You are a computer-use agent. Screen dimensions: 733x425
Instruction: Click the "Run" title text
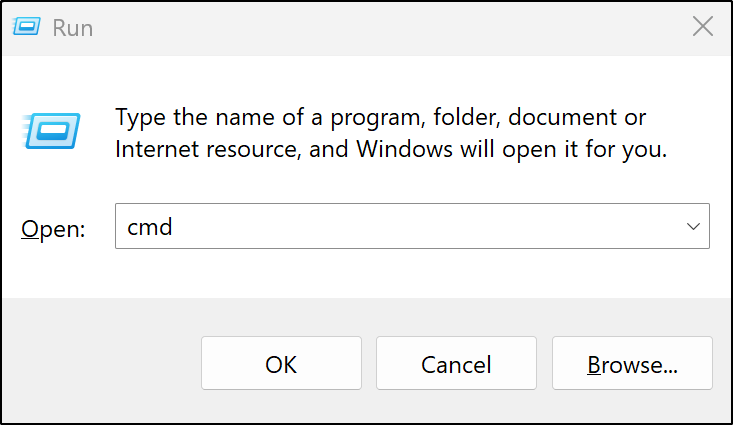pyautogui.click(x=72, y=28)
